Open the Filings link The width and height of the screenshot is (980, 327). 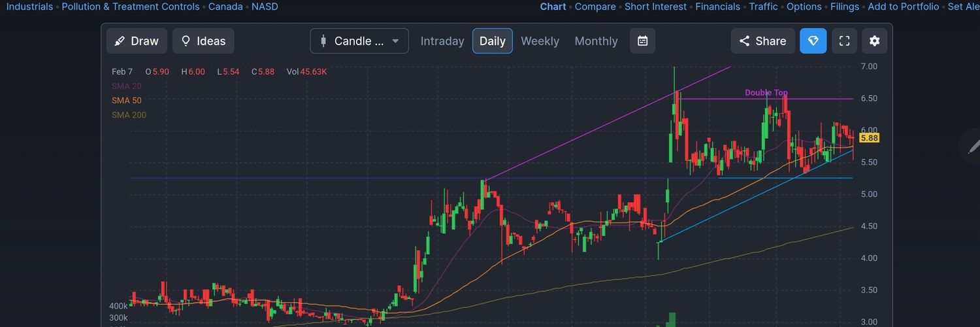click(845, 7)
